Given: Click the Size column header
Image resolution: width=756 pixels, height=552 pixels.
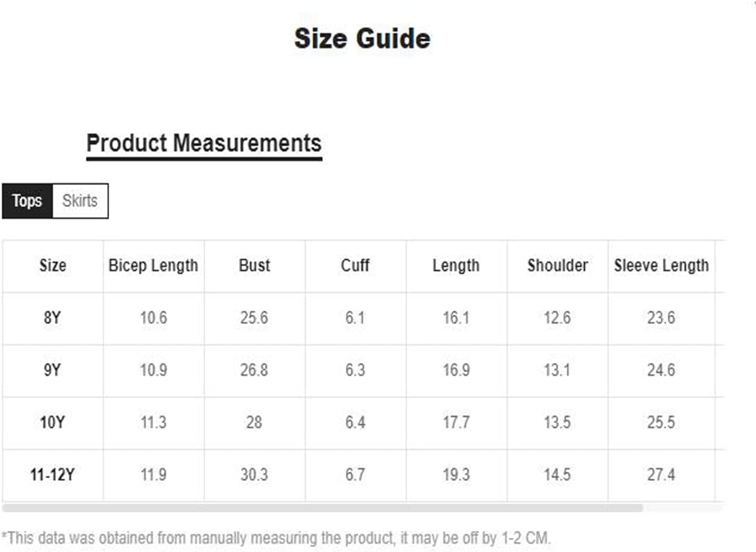Looking at the screenshot, I should pos(53,265).
